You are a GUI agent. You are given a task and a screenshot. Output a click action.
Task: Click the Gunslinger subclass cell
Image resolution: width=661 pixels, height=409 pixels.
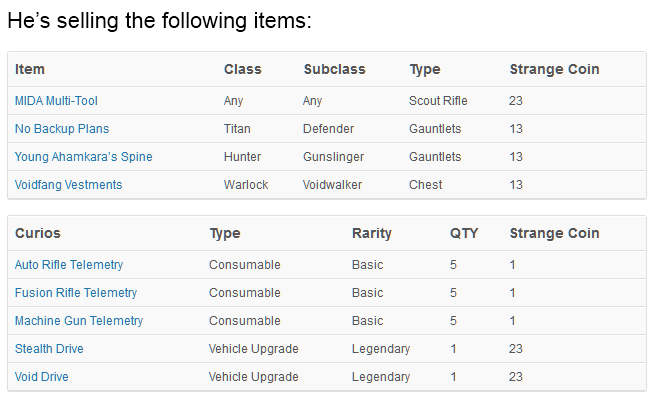pos(335,157)
